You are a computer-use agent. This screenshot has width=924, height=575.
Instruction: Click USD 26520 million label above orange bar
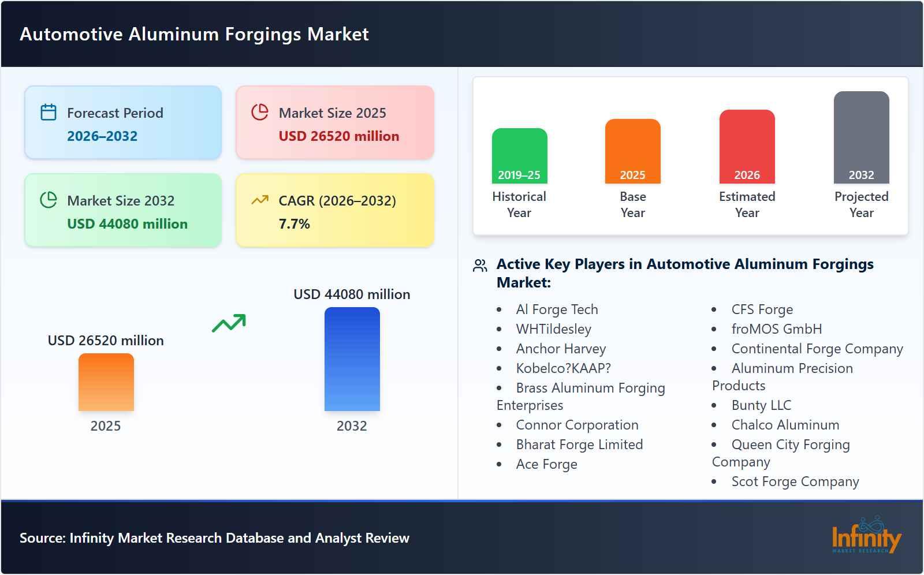(106, 341)
